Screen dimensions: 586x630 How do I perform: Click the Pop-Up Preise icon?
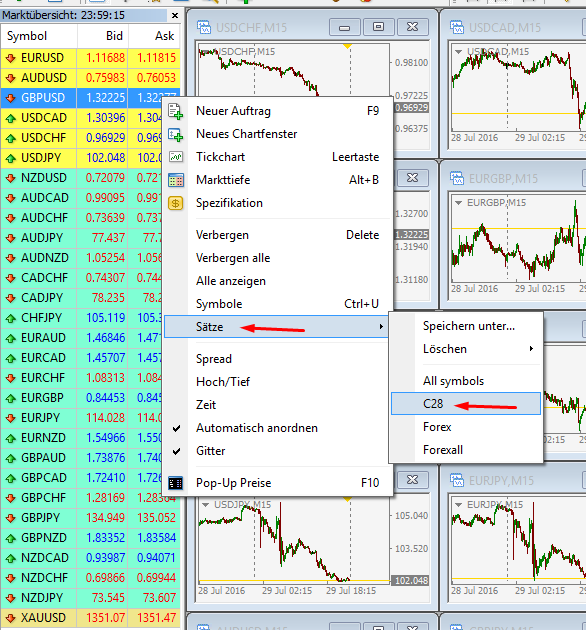pos(176,483)
